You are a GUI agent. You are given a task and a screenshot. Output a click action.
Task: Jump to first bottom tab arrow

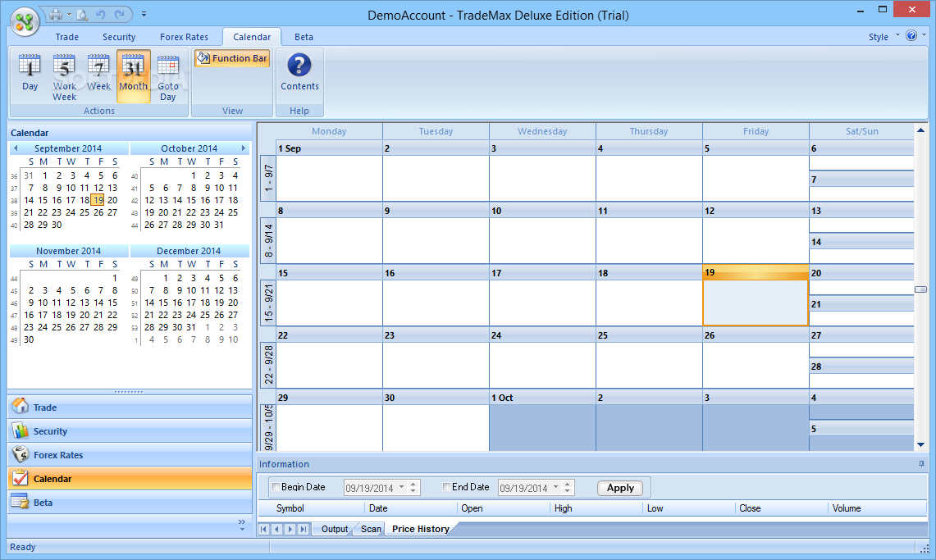[263, 529]
